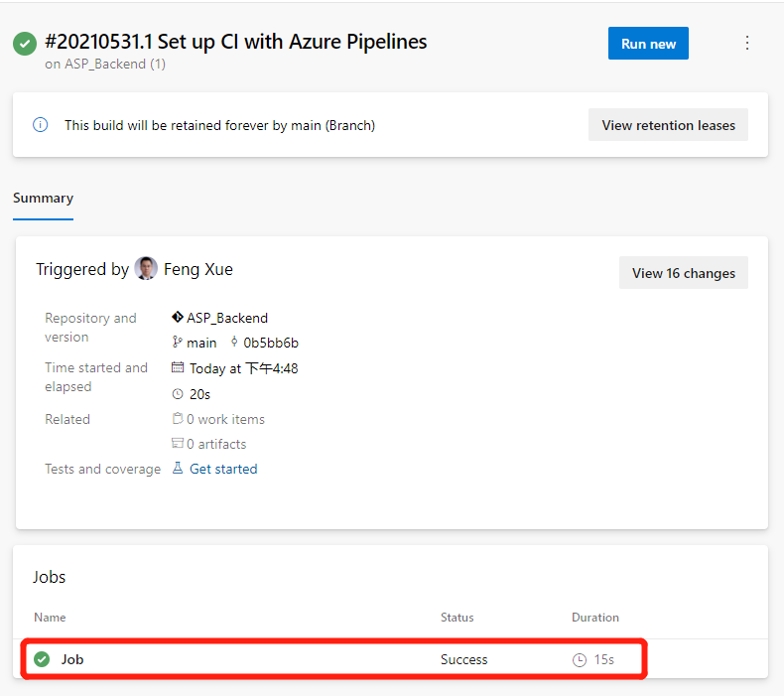The width and height of the screenshot is (784, 696).
Task: Click 0 work items
Action: point(226,419)
